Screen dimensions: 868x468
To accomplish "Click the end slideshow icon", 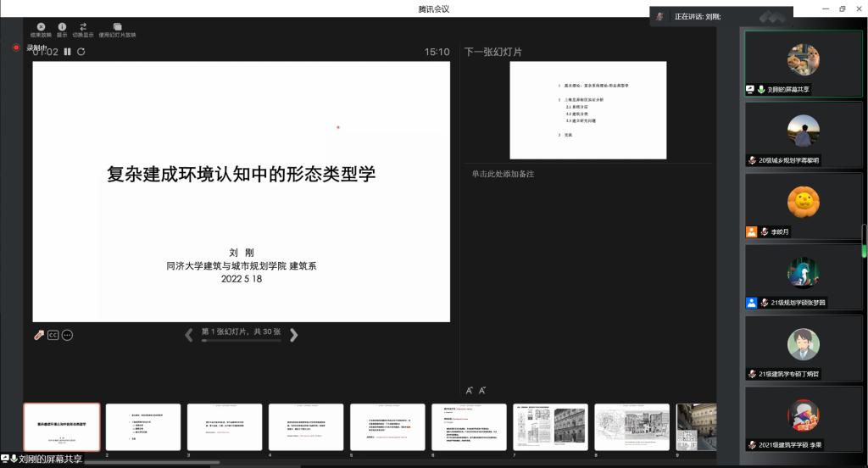I will pos(41,27).
